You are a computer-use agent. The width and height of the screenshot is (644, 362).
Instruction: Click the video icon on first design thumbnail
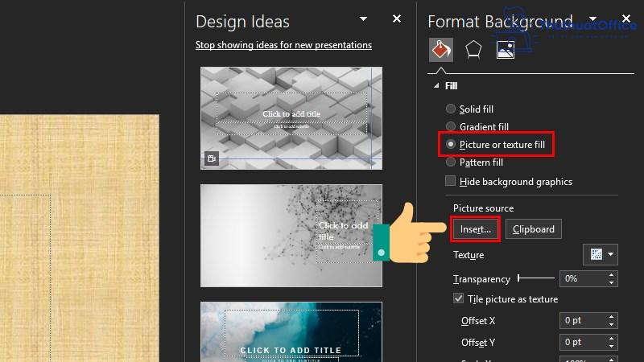click(x=211, y=158)
